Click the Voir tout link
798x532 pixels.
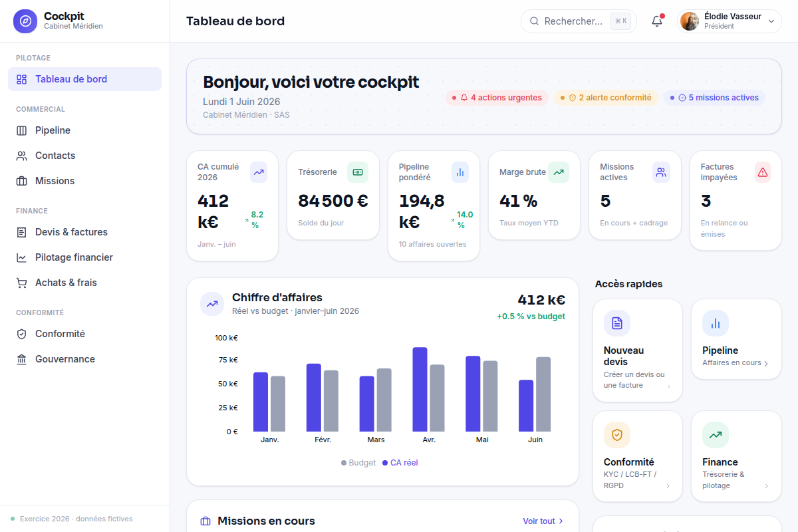click(543, 521)
